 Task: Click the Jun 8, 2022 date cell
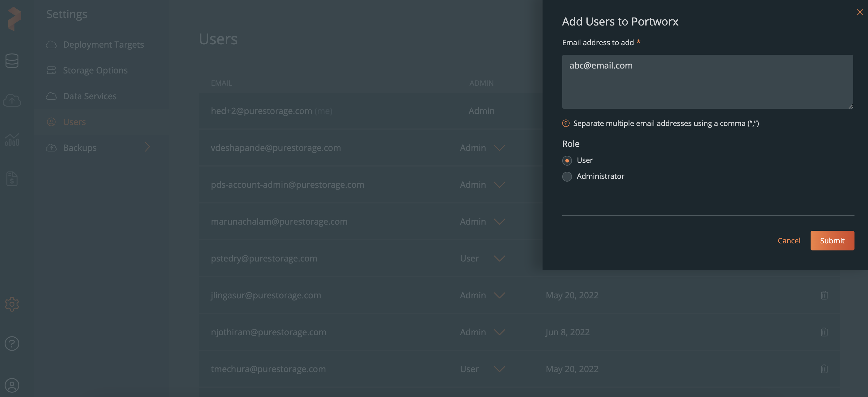[x=567, y=332]
